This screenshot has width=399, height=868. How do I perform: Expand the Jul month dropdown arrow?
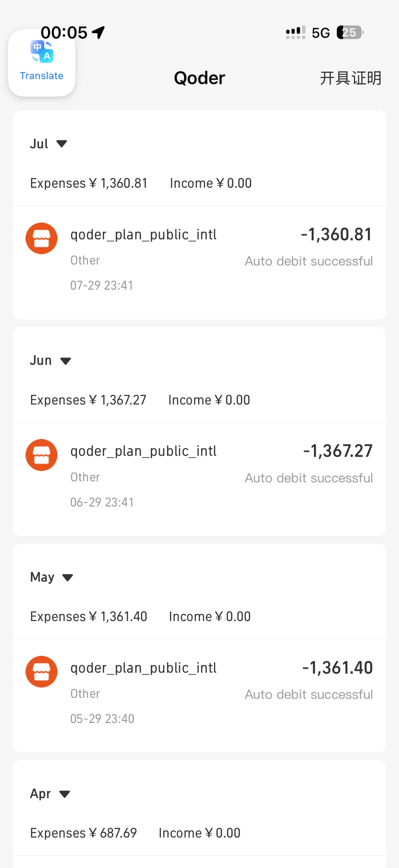point(62,143)
